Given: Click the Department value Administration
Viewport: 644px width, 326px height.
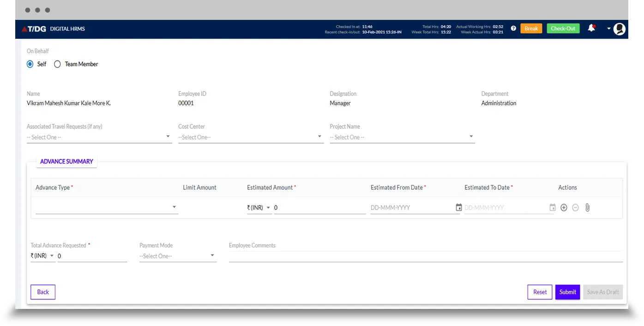Looking at the screenshot, I should pyautogui.click(x=499, y=103).
